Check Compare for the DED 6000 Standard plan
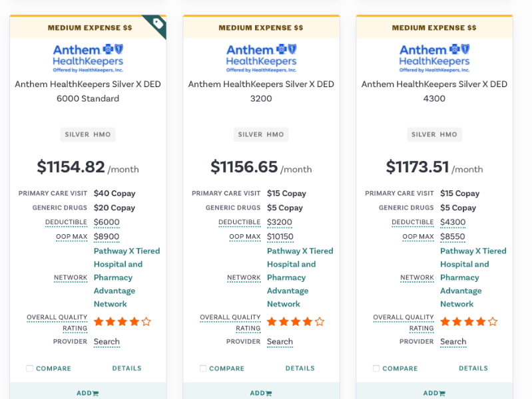 [x=30, y=368]
